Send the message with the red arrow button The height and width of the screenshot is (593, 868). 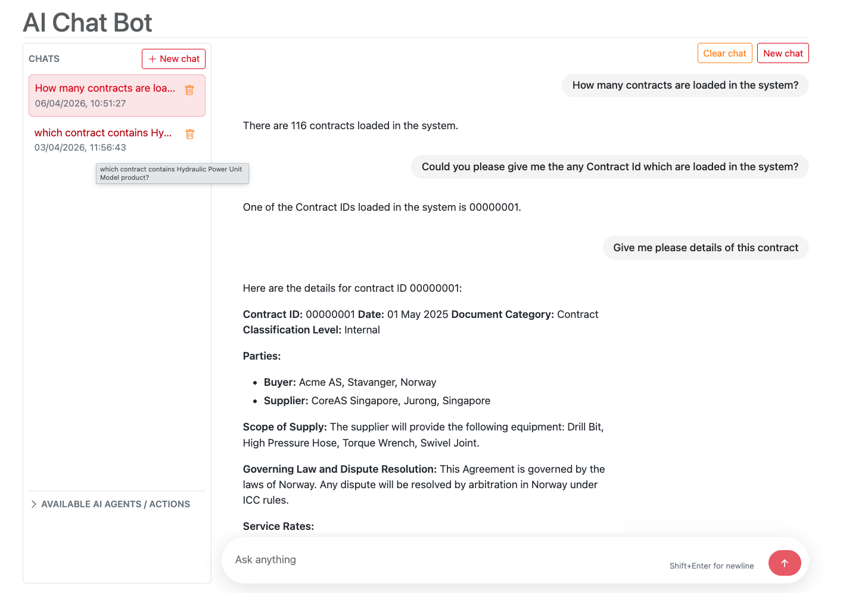784,563
